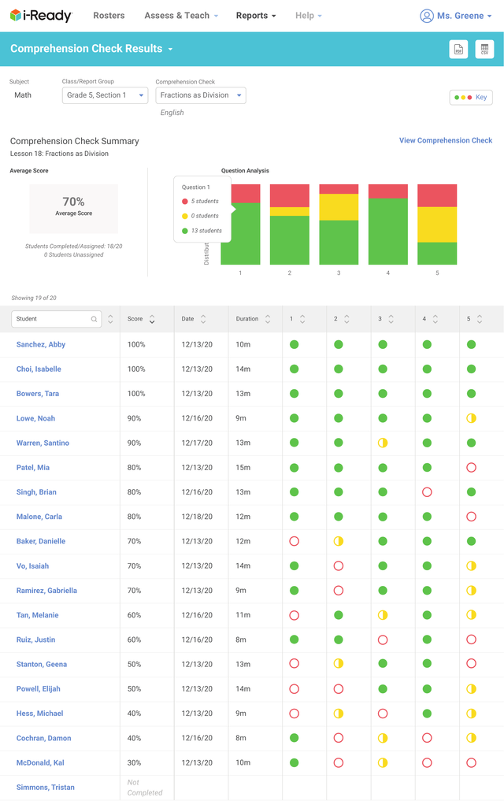Image resolution: width=504 pixels, height=812 pixels.
Task: Sort by Score column arrows
Action: pyautogui.click(x=152, y=319)
